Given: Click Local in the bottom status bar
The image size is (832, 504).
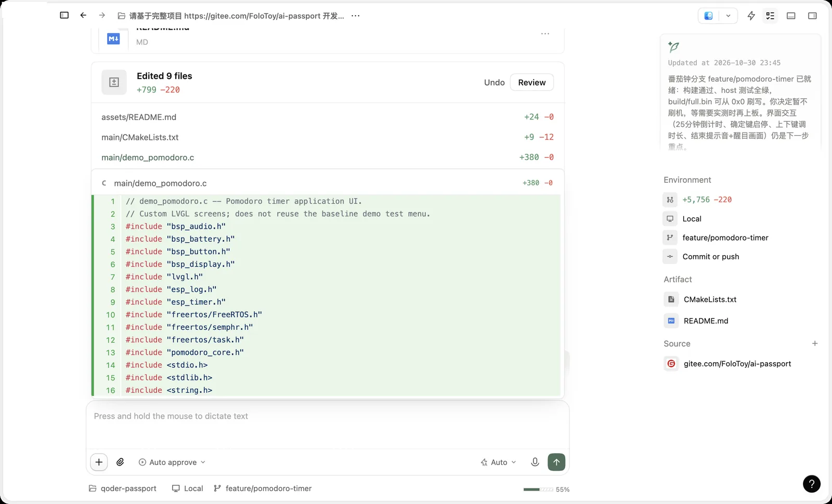Looking at the screenshot, I should [188, 488].
